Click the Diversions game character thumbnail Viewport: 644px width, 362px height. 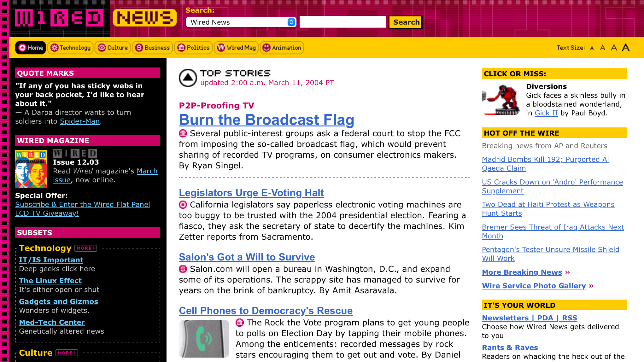tap(501, 100)
